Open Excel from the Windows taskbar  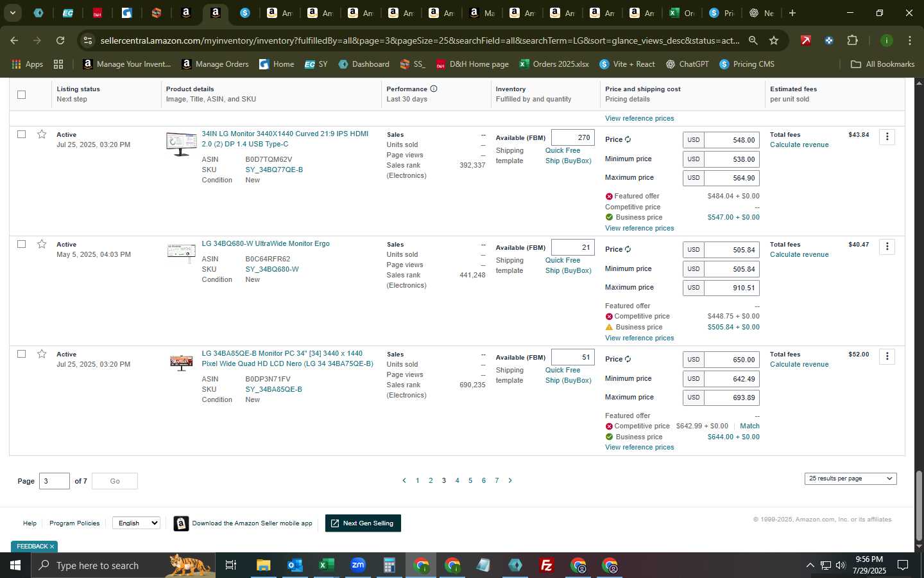[x=326, y=565]
